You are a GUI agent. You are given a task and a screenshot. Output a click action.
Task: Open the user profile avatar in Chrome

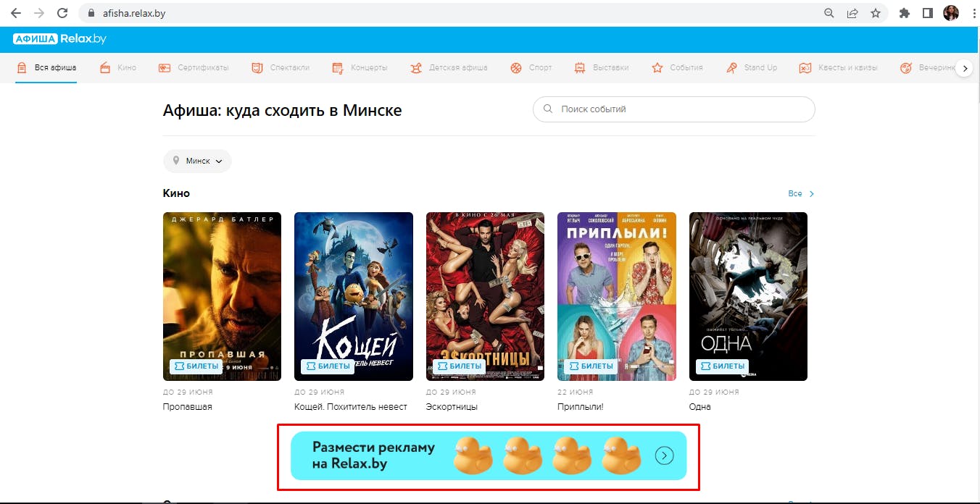click(x=951, y=13)
